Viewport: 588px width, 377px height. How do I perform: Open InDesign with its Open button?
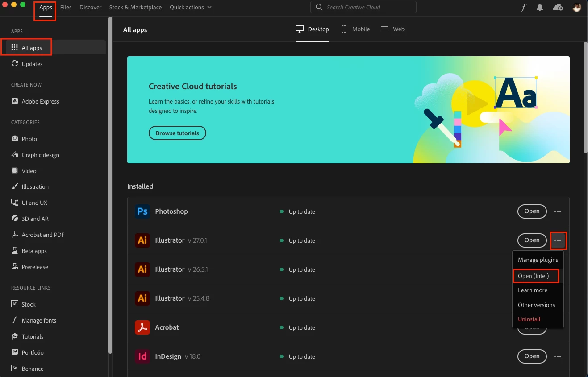coord(532,356)
